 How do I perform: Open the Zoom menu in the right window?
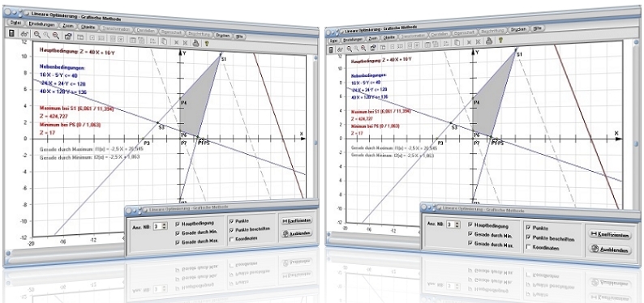372,38
